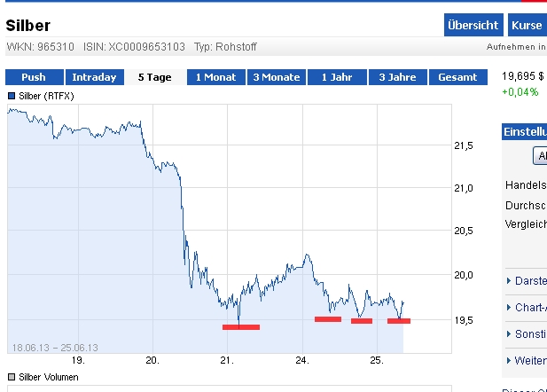Expand the Darstellung settings section arrow
Viewport: 547px width, 392px height.
pyautogui.click(x=509, y=281)
